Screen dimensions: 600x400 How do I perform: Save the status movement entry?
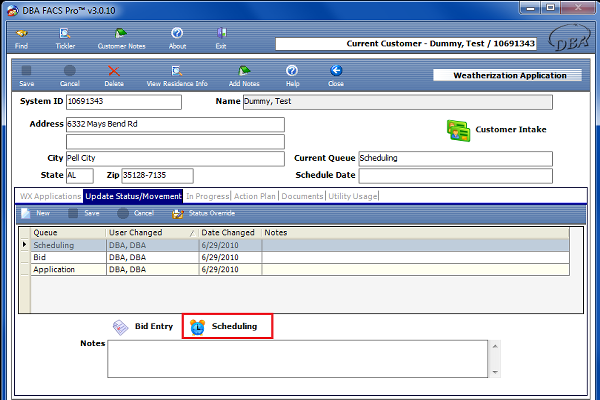coord(84,213)
